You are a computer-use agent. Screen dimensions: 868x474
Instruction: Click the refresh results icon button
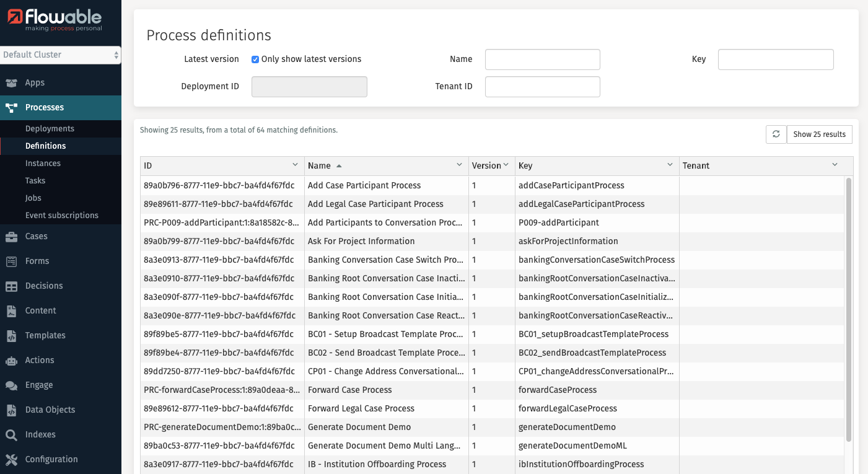click(x=776, y=134)
